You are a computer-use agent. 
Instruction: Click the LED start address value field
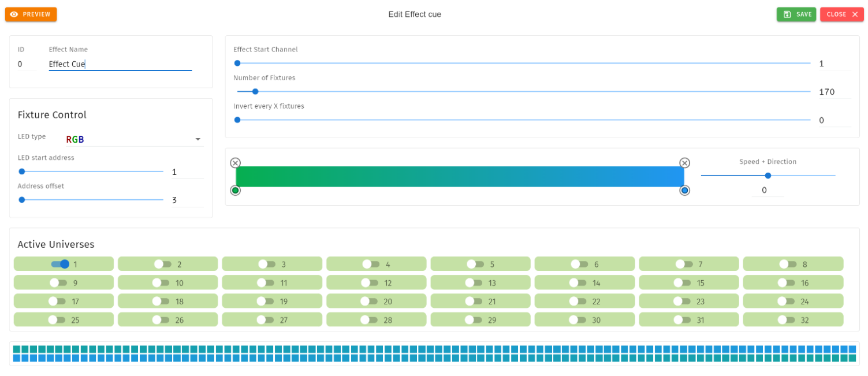pyautogui.click(x=188, y=172)
